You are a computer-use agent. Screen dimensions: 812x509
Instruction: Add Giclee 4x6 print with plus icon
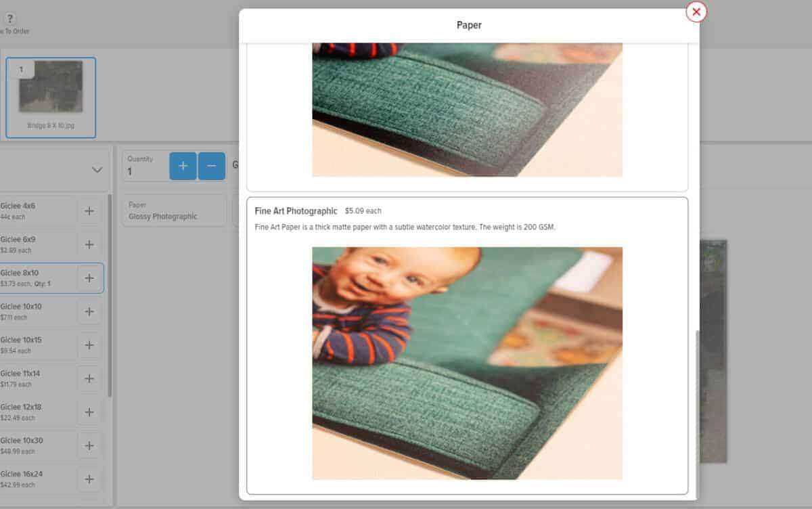(89, 211)
